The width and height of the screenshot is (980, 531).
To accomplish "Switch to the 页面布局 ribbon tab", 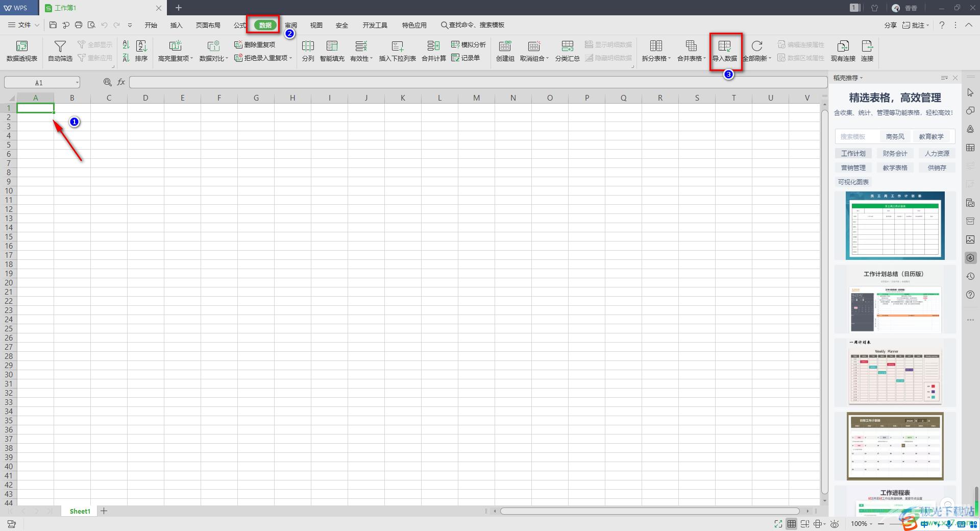I will [x=208, y=25].
